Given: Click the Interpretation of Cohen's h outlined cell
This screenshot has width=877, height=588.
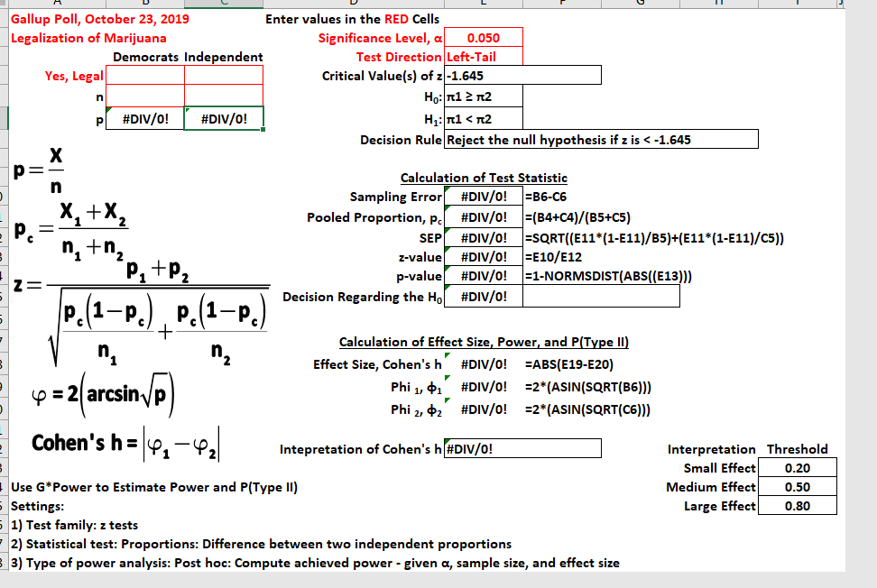Looking at the screenshot, I should pyautogui.click(x=523, y=447).
